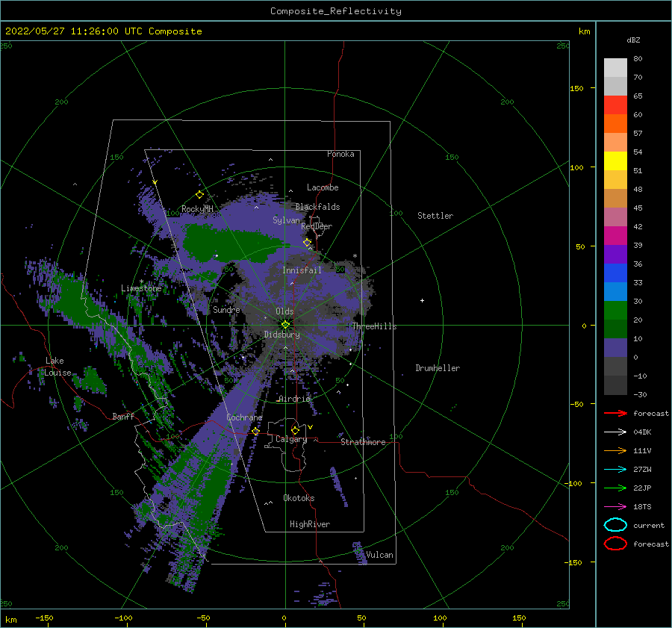
Task: Click the cyan current ellipse icon
Action: pyautogui.click(x=615, y=525)
